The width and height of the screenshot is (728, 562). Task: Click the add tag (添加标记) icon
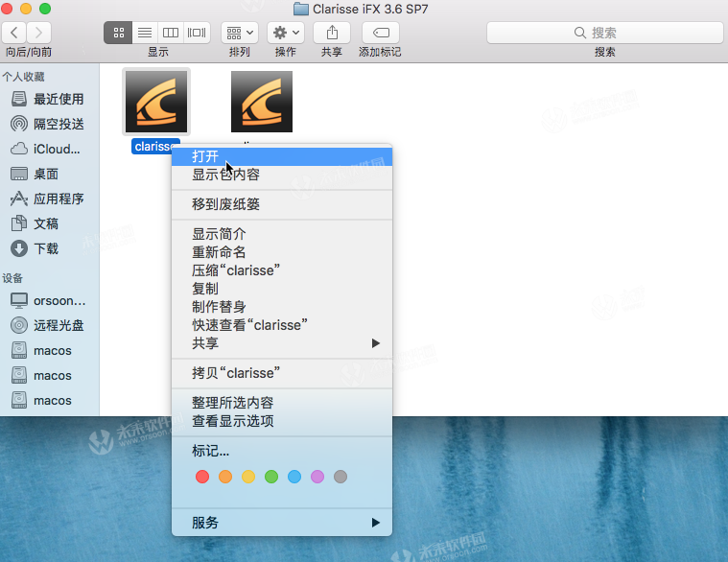pos(381,33)
